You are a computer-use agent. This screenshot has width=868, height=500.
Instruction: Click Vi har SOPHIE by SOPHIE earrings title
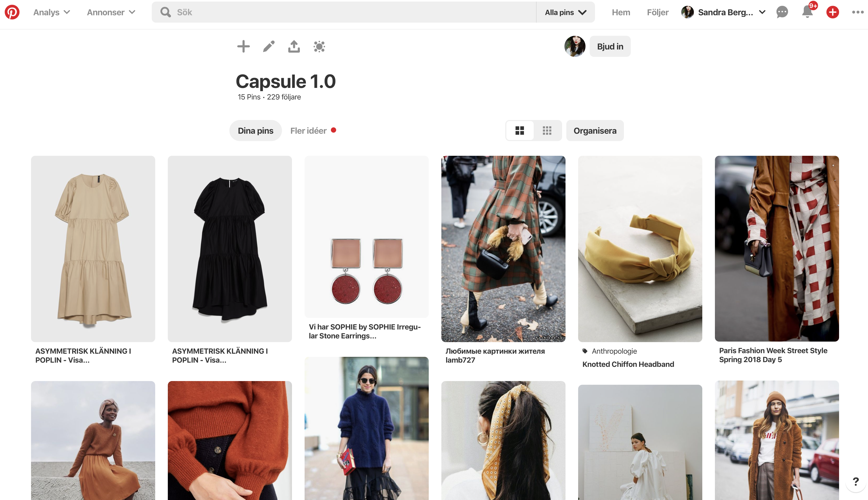tap(365, 331)
